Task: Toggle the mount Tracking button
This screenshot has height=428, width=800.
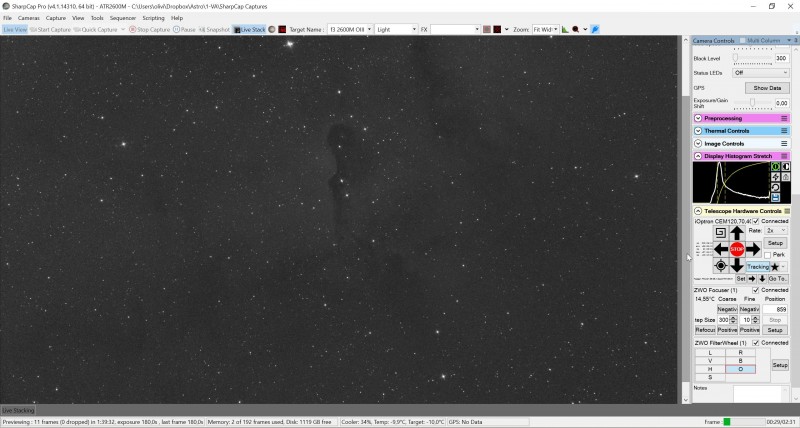Action: coord(758,267)
